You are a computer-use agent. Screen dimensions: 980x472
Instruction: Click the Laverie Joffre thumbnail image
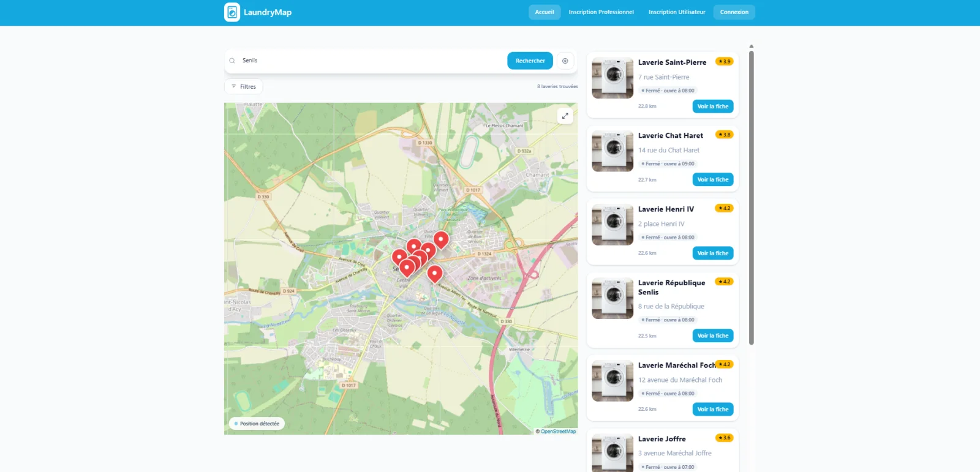(612, 453)
